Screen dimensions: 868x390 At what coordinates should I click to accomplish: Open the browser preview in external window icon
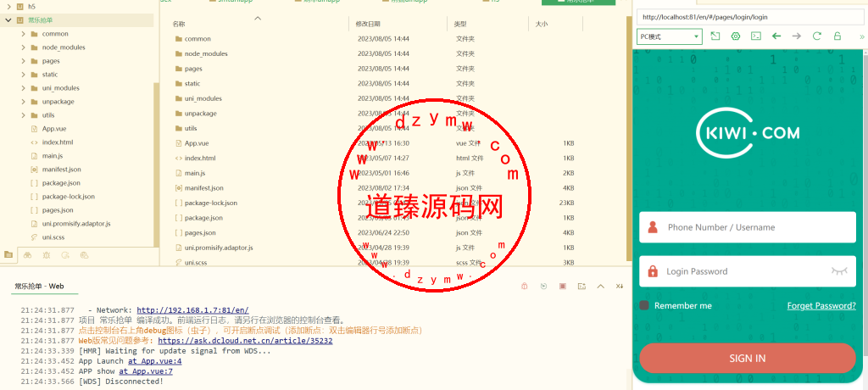tap(715, 36)
